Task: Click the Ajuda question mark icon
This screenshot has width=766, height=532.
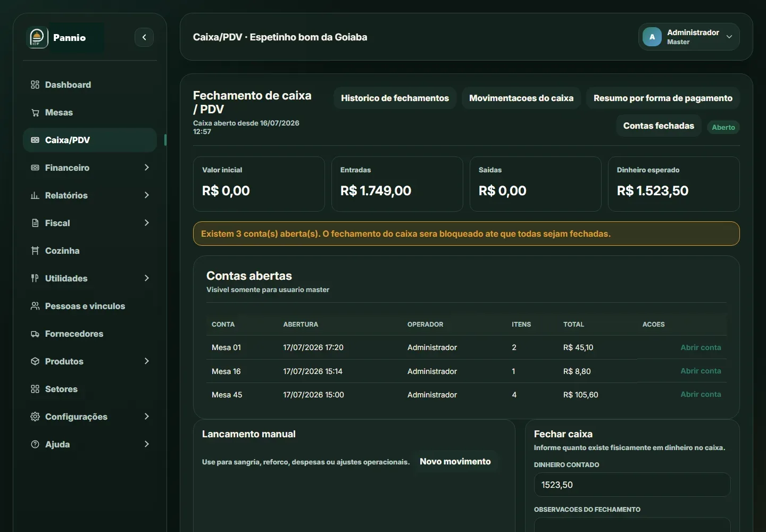Action: click(x=35, y=444)
